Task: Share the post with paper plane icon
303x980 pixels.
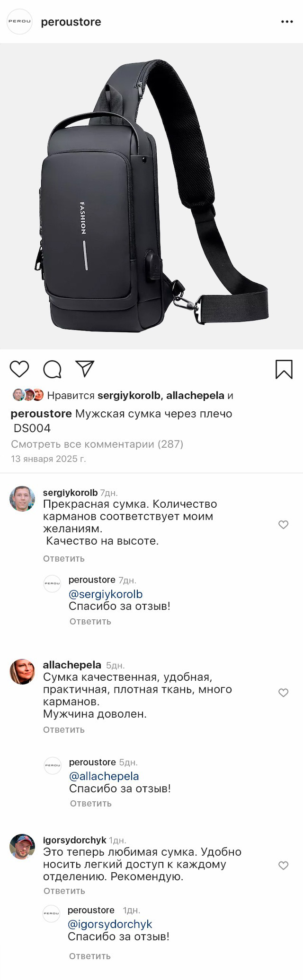Action: click(85, 369)
